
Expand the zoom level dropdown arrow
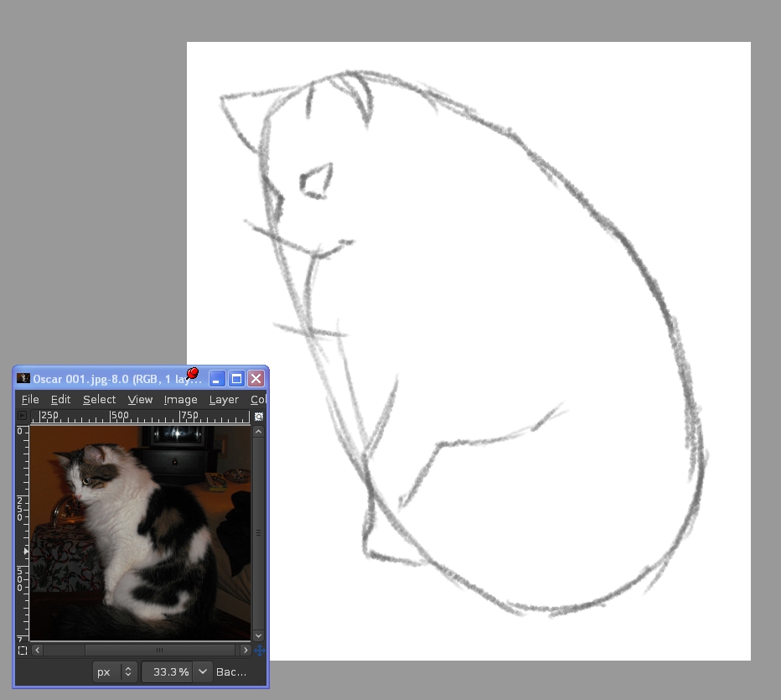(202, 671)
